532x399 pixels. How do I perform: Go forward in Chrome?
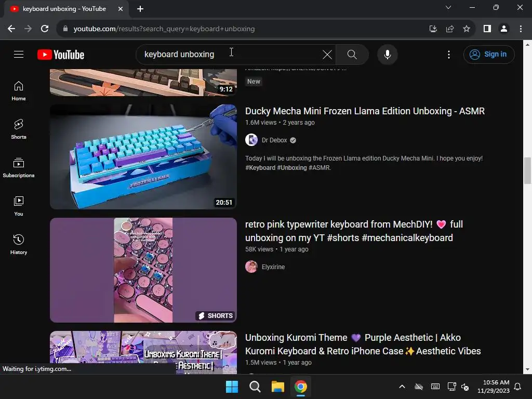[x=28, y=29]
